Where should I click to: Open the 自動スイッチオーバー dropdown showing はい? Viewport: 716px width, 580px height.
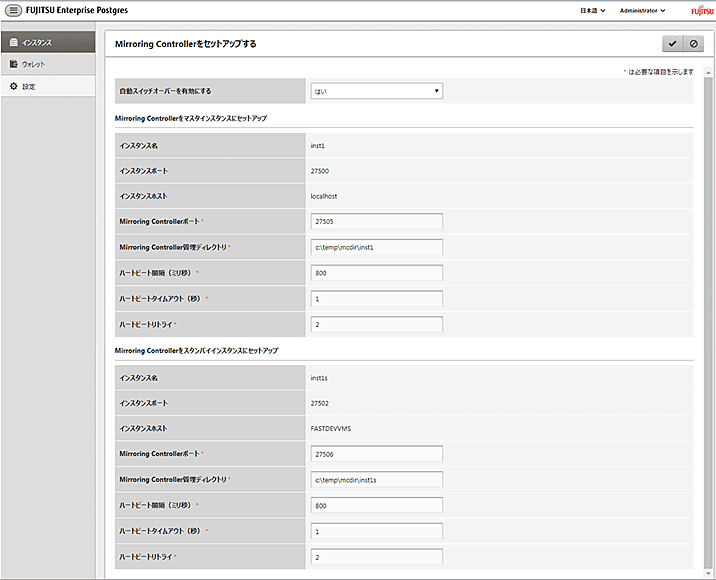[x=377, y=91]
